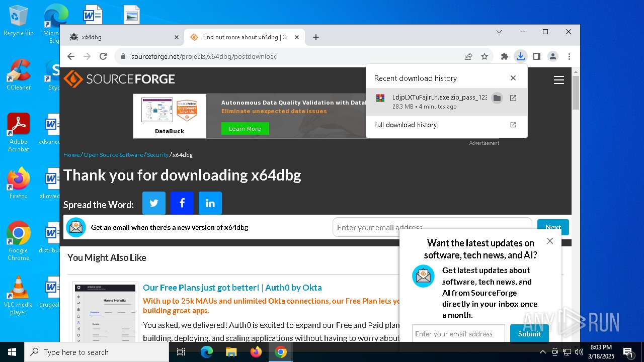
Task: Go back to previous page in Chrome
Action: pos(71,56)
